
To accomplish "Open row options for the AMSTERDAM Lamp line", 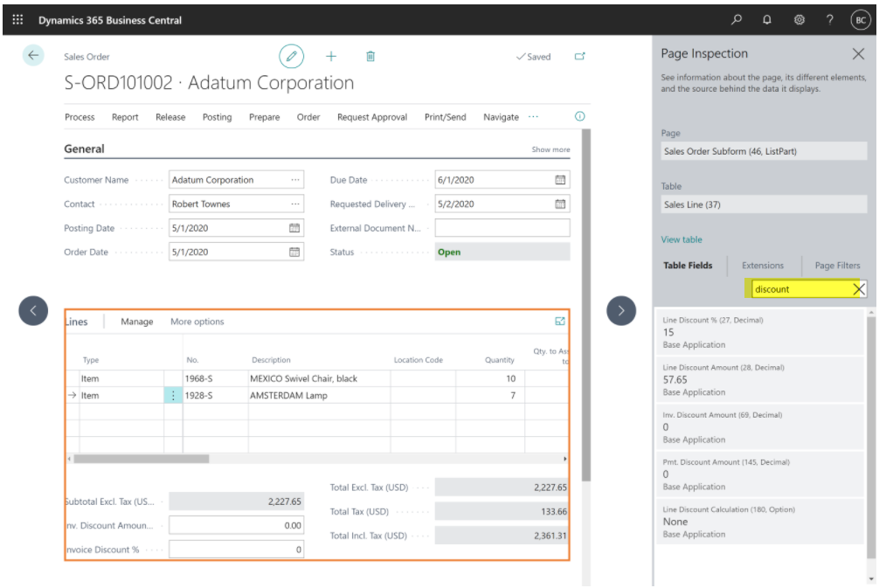I will point(173,395).
